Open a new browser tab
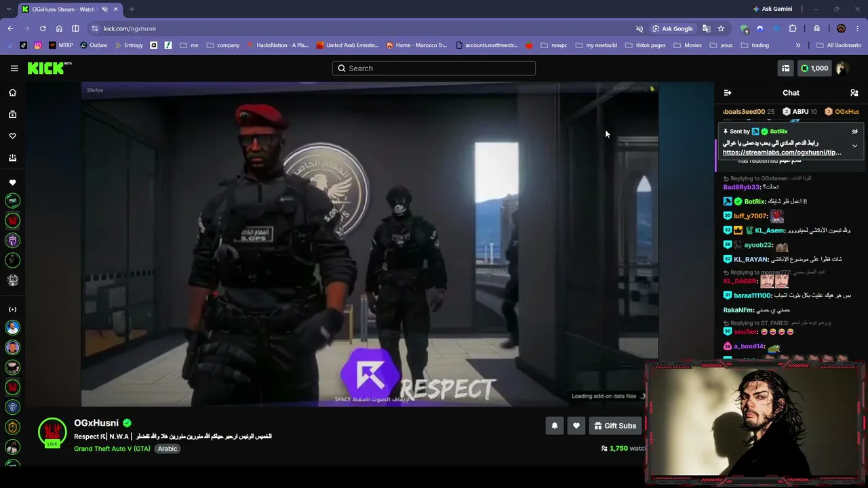The width and height of the screenshot is (868, 488). point(132,9)
